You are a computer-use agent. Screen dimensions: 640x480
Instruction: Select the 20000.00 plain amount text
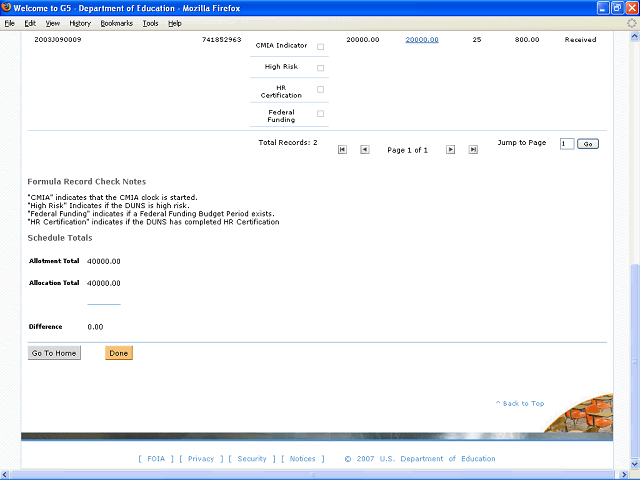point(363,40)
